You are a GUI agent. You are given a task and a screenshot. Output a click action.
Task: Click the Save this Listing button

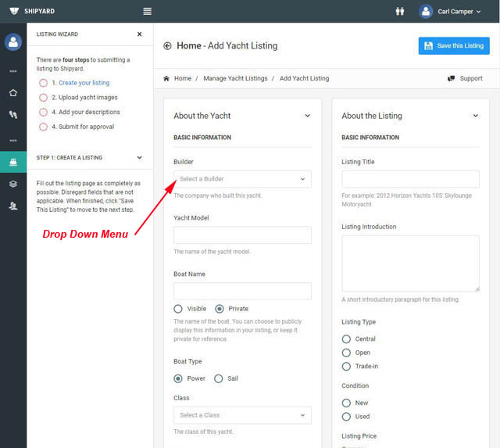tap(454, 46)
